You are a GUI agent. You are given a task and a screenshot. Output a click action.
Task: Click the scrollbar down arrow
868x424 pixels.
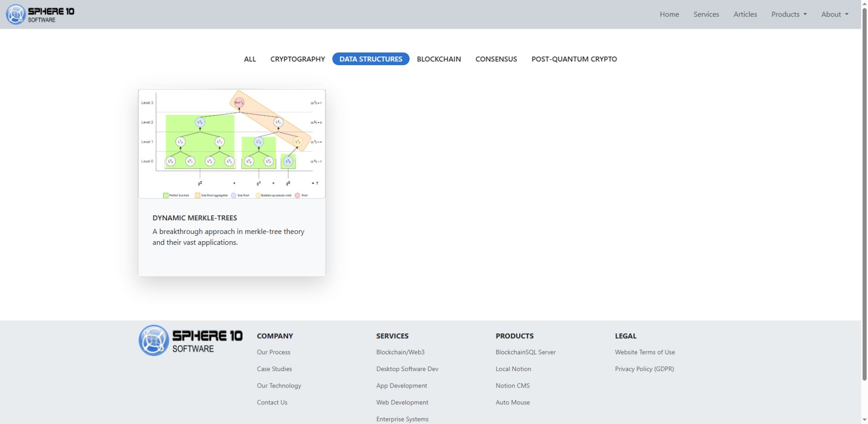[x=864, y=420]
